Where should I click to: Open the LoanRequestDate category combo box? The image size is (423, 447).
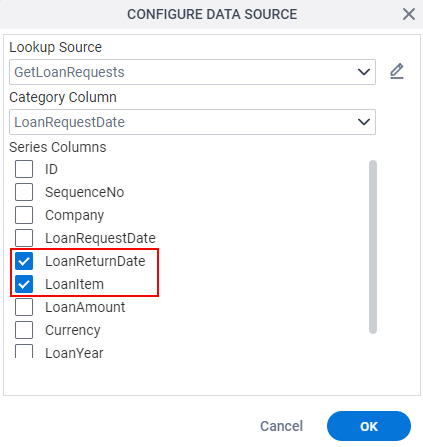point(192,122)
